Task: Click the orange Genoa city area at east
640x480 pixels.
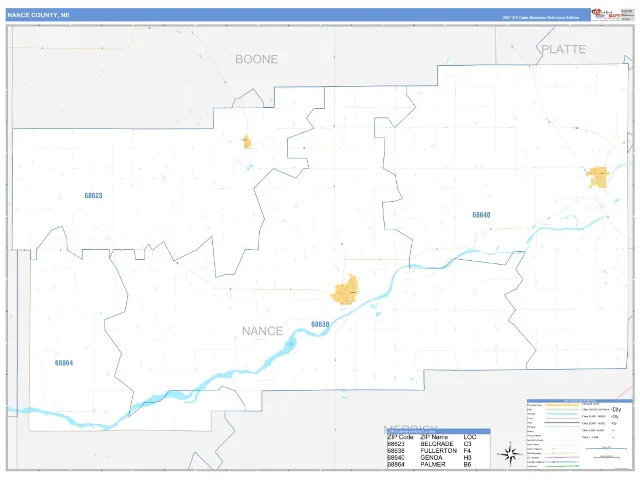Action: [x=598, y=177]
